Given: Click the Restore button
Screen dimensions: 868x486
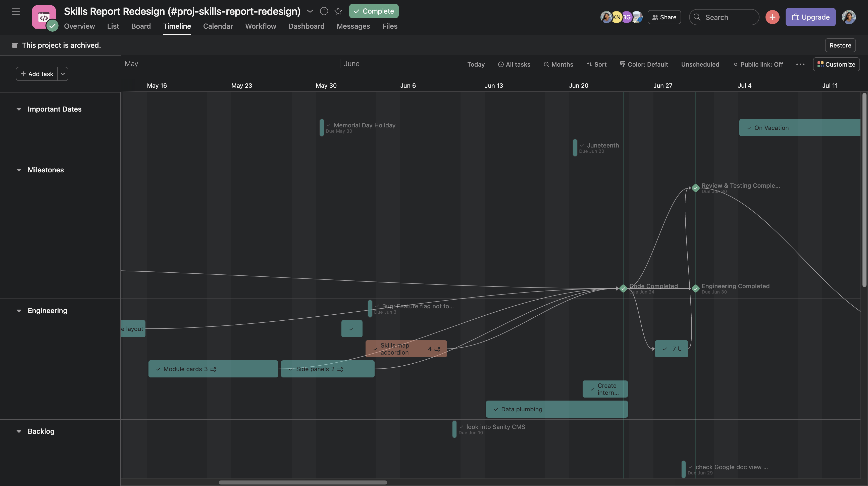Looking at the screenshot, I should point(840,45).
